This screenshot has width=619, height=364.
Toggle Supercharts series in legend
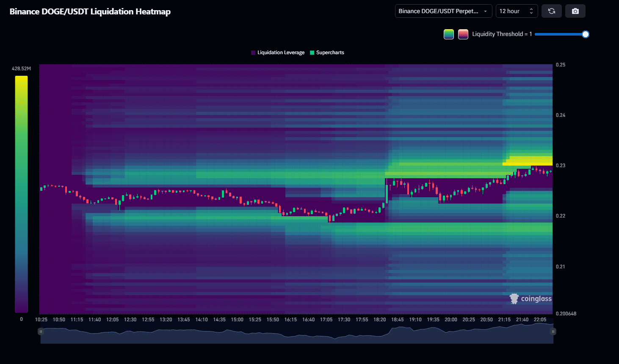330,53
